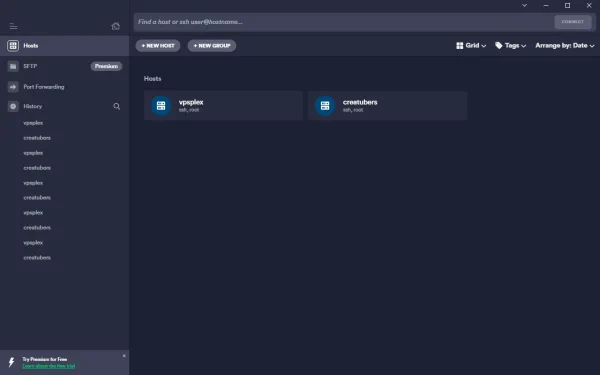Screen dimensions: 600x375
Task: Select the Hosts section in the sidebar
Action: tap(65, 46)
